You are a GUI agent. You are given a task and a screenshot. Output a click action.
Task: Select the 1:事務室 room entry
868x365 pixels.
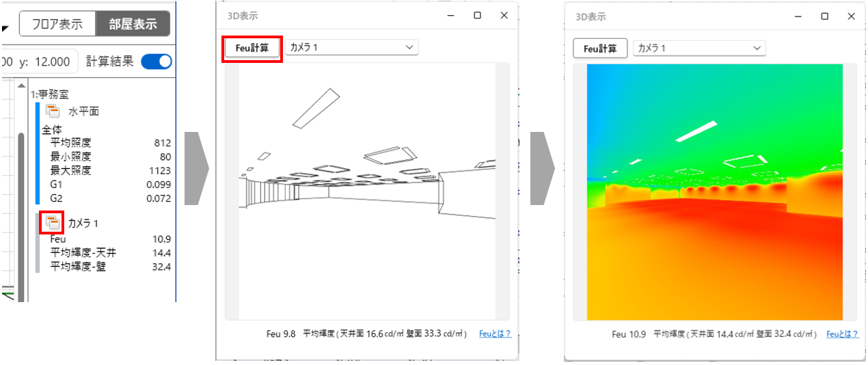[49, 95]
